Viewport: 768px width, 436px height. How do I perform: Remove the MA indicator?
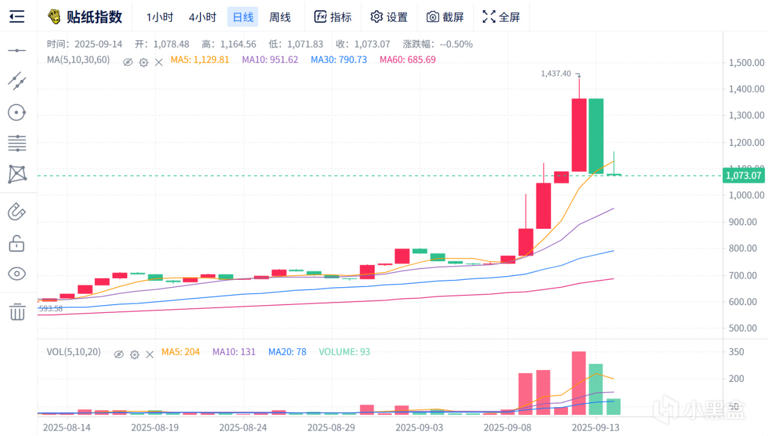(159, 62)
